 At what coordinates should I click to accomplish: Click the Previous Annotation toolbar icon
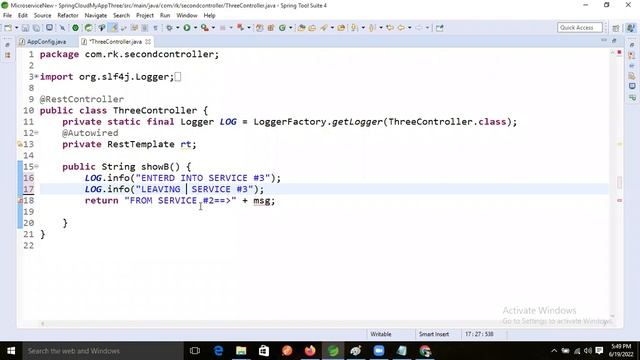372,28
